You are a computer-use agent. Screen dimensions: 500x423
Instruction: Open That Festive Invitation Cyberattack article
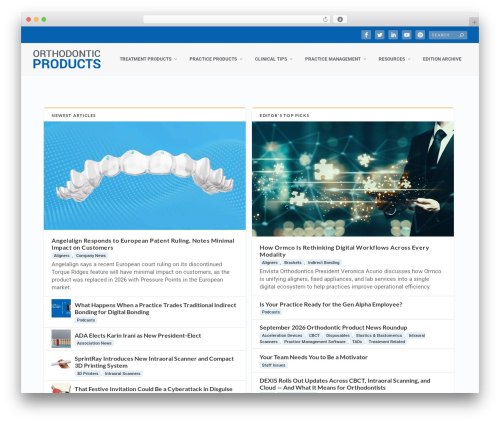[153, 389]
